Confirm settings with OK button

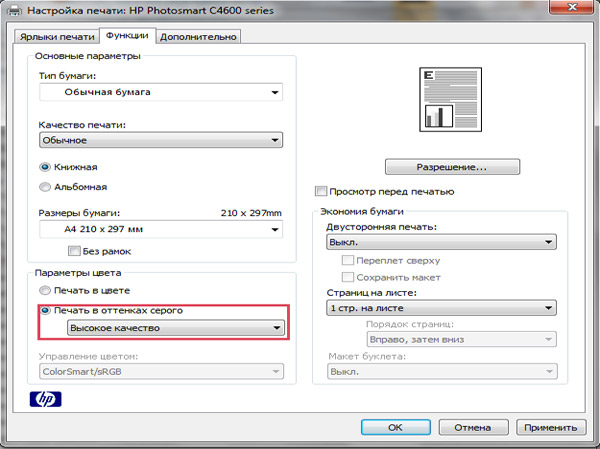tap(396, 427)
